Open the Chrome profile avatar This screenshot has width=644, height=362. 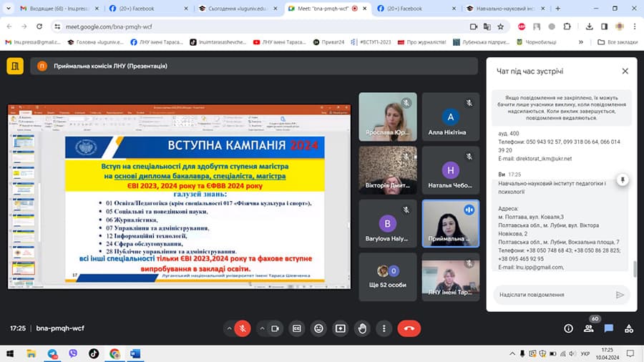tap(620, 26)
